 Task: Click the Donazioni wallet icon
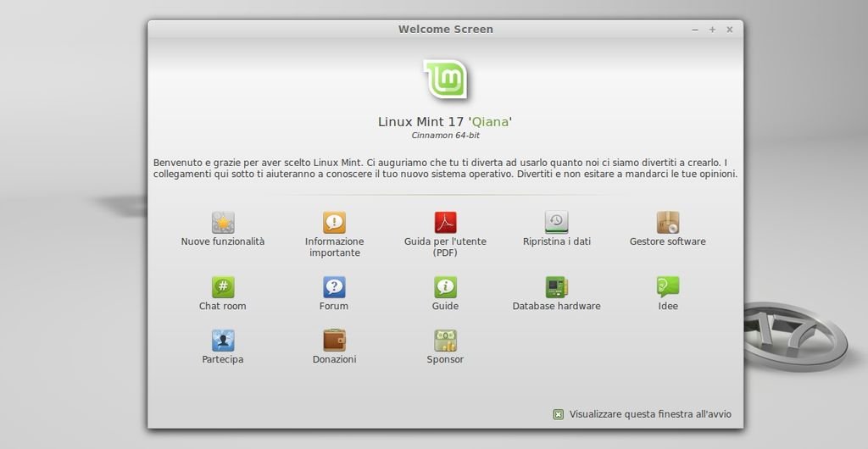334,340
